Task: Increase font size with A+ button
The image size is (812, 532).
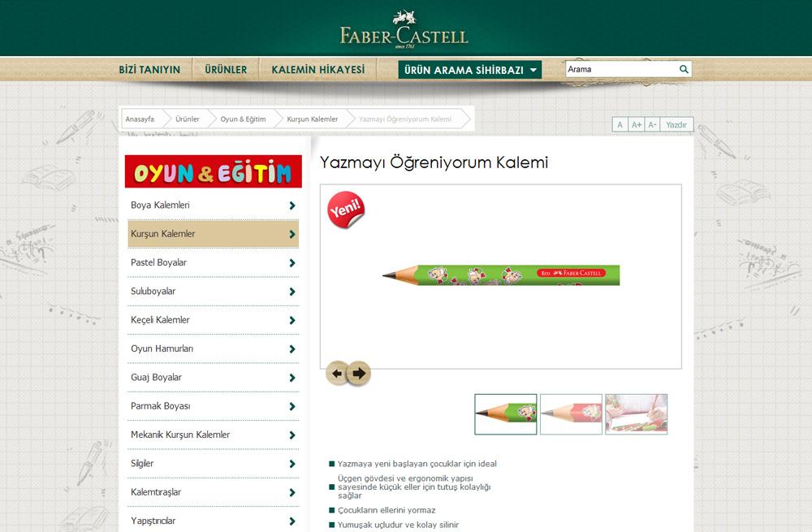Action: pyautogui.click(x=637, y=125)
